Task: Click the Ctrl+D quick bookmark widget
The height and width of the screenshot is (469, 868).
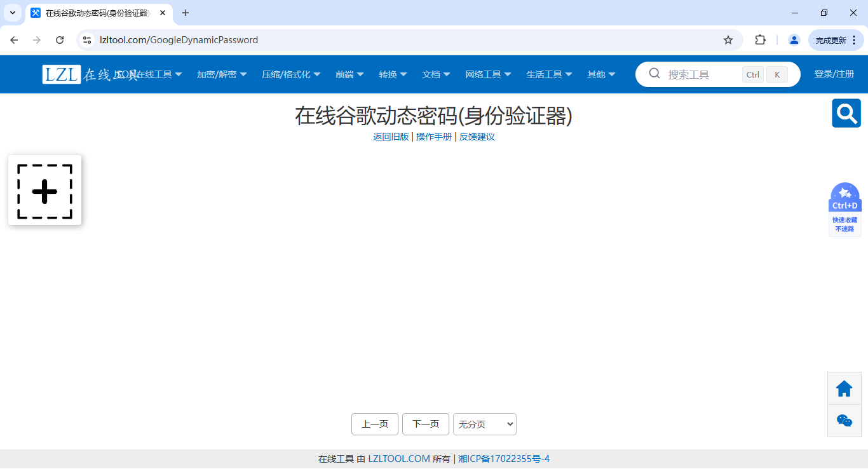Action: (845, 210)
